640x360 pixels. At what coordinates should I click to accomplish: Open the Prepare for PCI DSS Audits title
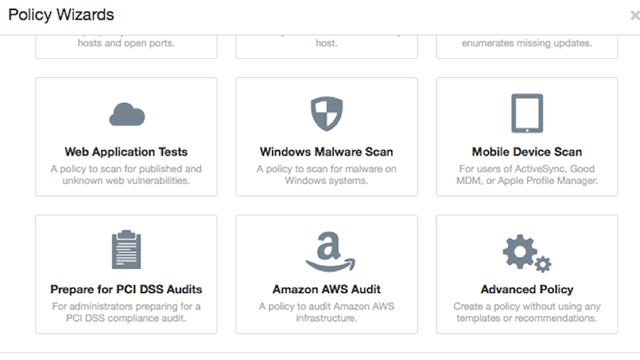coord(126,289)
